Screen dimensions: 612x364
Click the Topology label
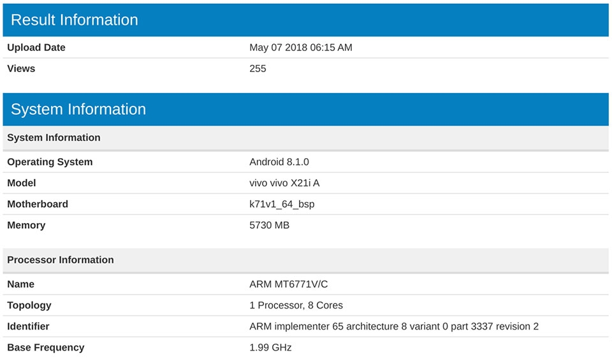29,305
